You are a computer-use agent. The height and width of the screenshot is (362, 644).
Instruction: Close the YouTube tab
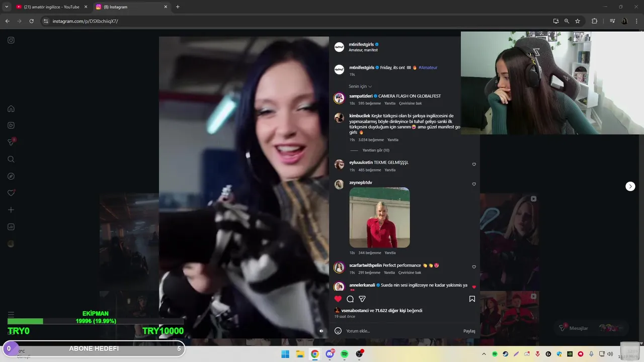pos(86,7)
